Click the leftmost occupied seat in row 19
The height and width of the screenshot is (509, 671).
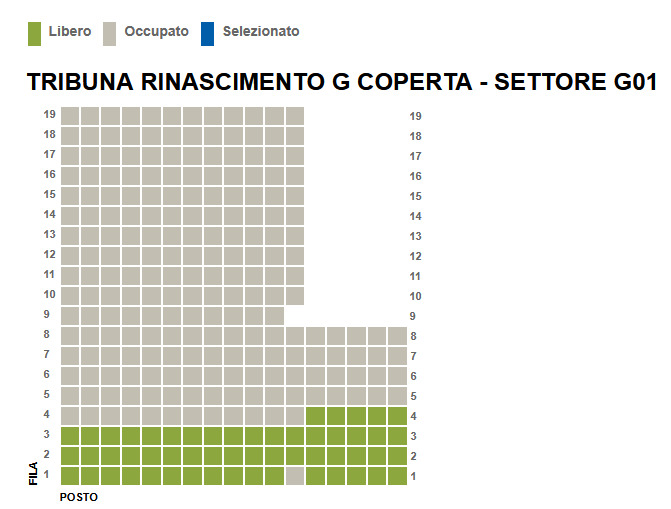point(70,116)
